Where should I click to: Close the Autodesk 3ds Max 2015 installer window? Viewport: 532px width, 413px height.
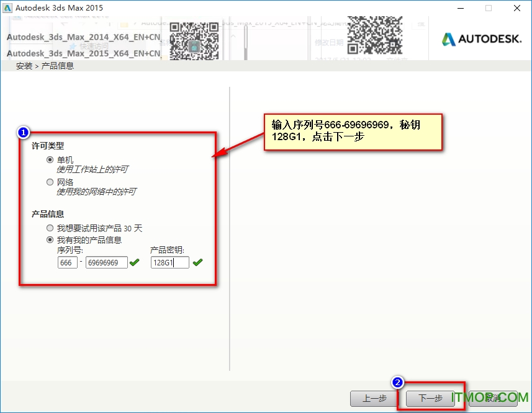click(x=516, y=8)
